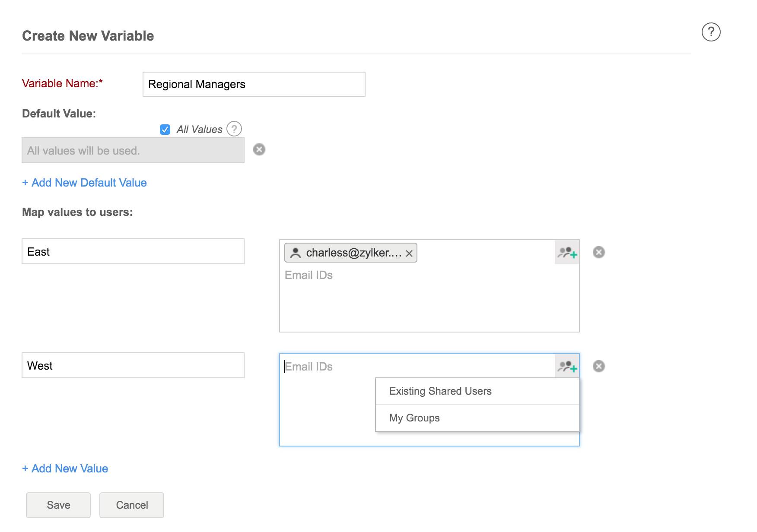Click the East value input field
The image size is (757, 532).
click(x=133, y=252)
